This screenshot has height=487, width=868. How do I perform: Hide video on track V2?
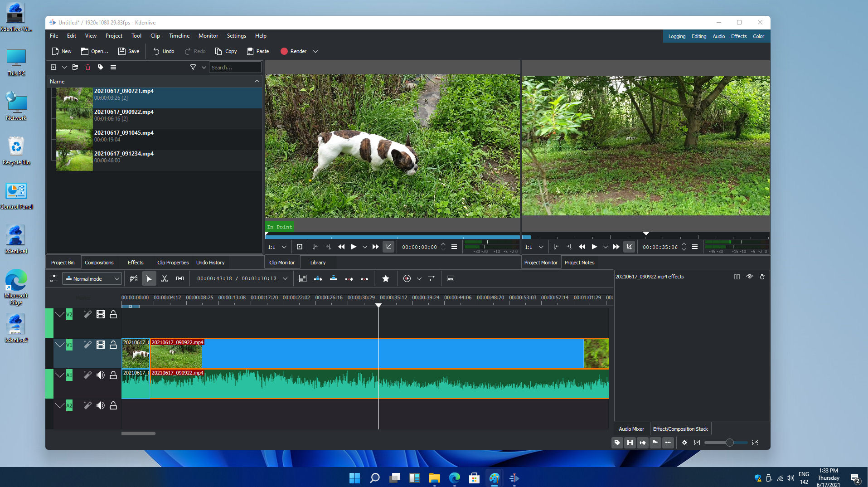(101, 314)
